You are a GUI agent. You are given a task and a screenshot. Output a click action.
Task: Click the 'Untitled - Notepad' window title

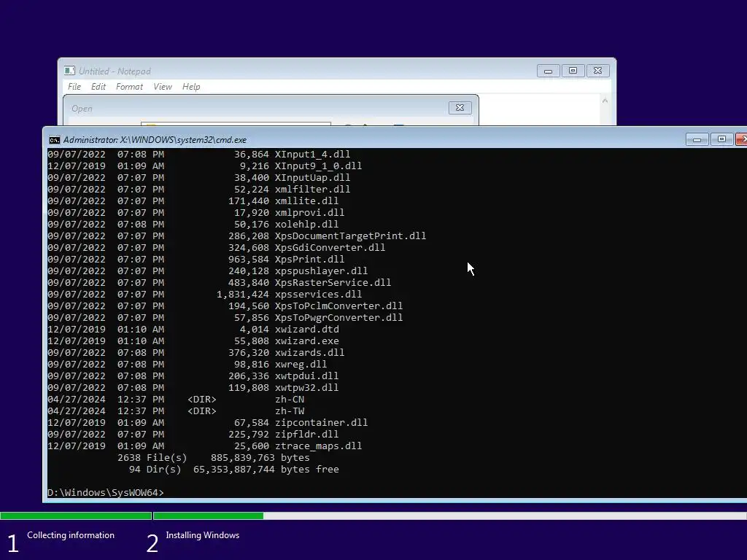(115, 71)
